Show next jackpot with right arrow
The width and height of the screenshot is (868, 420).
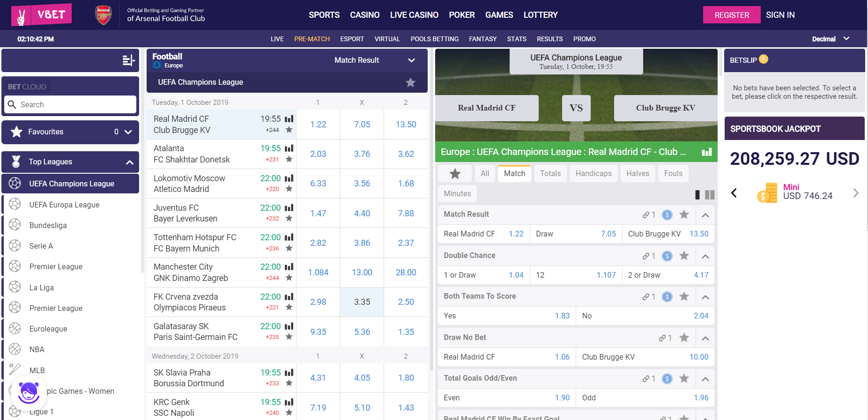[x=855, y=193]
